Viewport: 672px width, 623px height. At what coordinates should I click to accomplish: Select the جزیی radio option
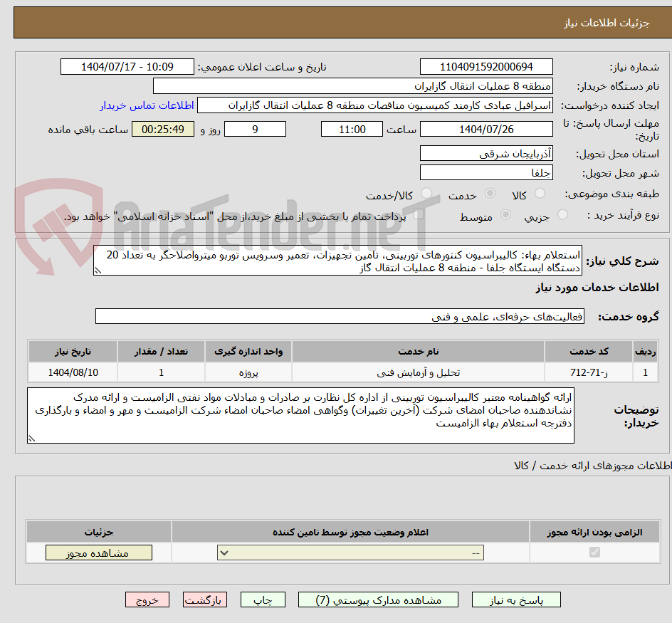(x=562, y=215)
